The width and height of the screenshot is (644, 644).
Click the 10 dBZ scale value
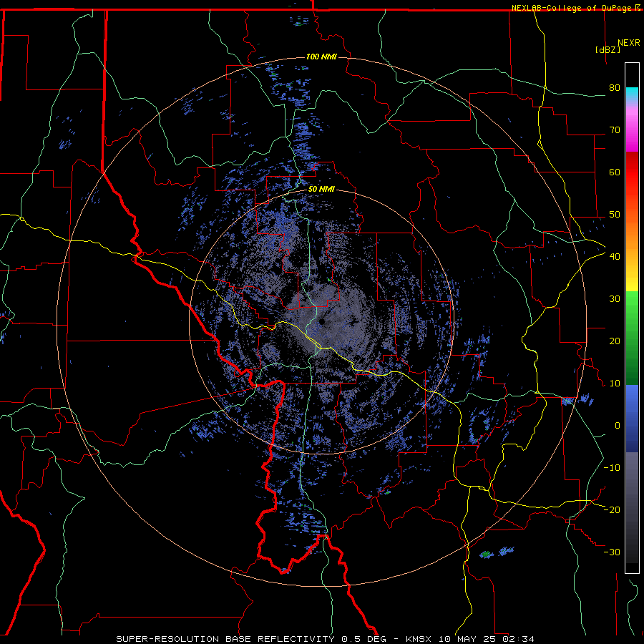pyautogui.click(x=615, y=384)
